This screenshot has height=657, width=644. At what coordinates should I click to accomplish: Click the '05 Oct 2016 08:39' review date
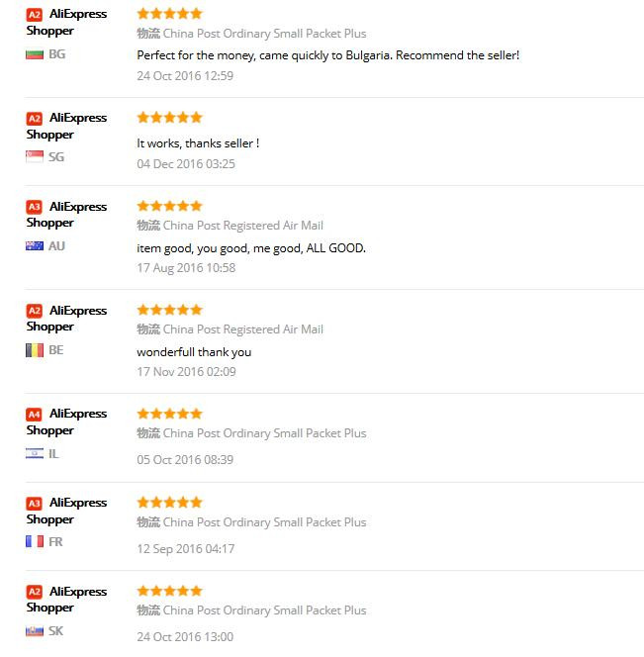[185, 460]
